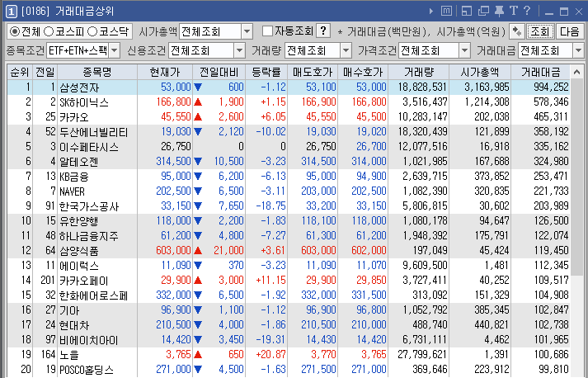Select the 현대차 row
The height and width of the screenshot is (378, 588).
[289, 324]
